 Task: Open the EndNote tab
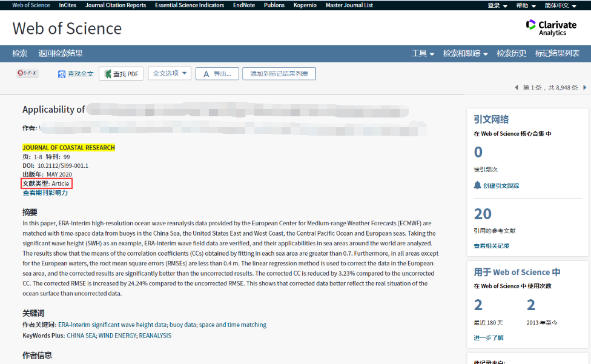click(243, 5)
